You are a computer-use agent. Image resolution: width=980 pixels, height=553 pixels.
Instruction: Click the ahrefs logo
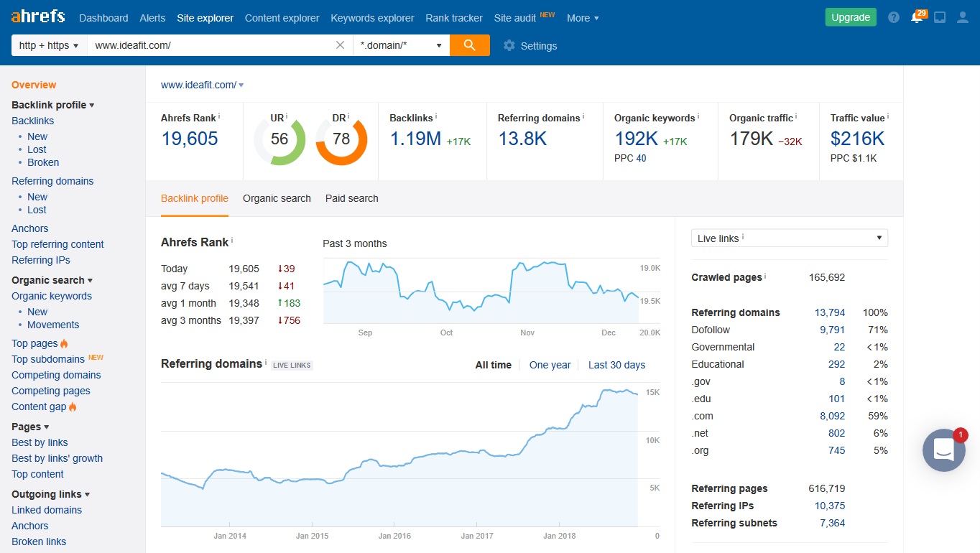[x=37, y=17]
